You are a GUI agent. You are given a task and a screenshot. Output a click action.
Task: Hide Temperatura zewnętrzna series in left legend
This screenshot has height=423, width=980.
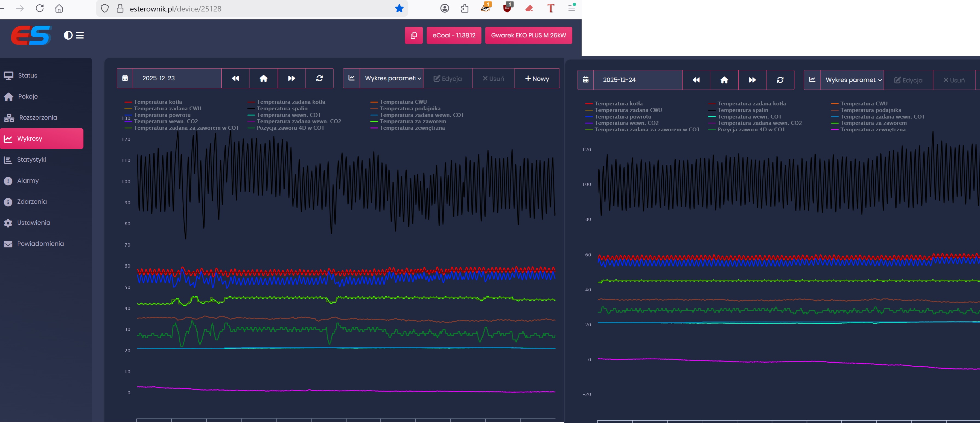(x=412, y=128)
